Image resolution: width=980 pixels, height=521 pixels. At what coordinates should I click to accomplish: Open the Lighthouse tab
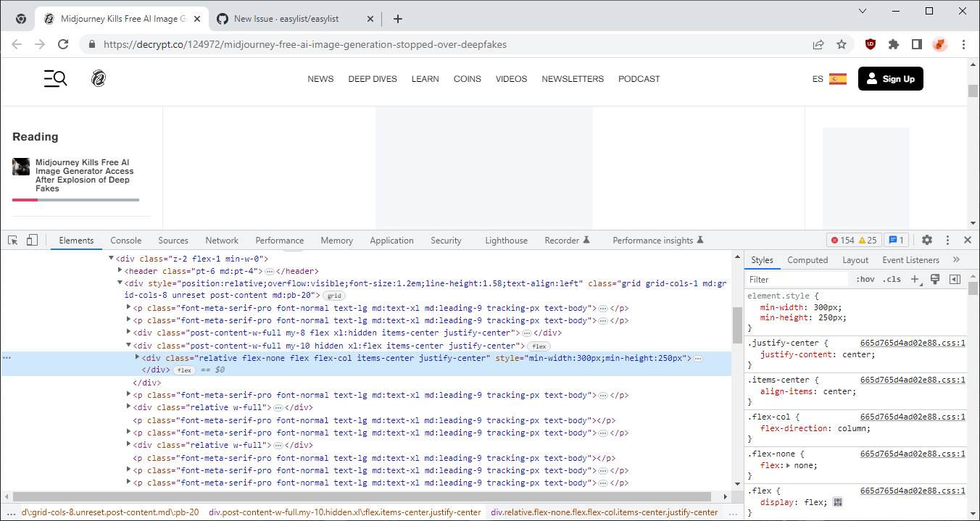(x=507, y=241)
